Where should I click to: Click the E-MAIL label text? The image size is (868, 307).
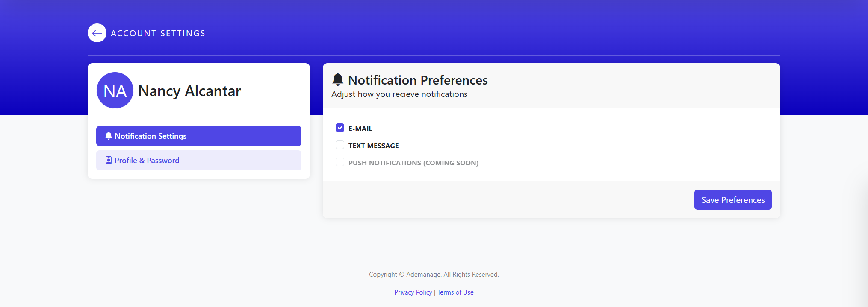360,129
